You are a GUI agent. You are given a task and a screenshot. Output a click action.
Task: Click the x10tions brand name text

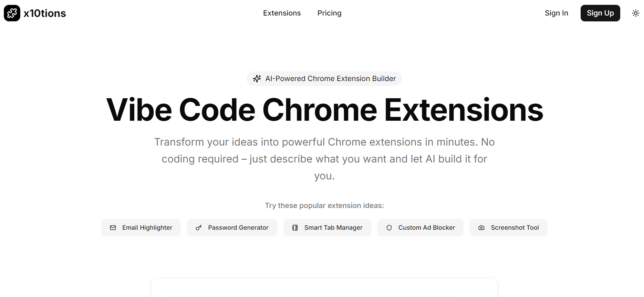point(45,13)
